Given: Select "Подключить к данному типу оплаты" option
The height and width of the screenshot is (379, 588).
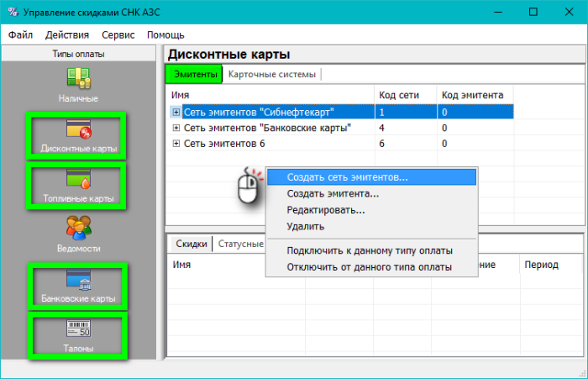Looking at the screenshot, I should [369, 250].
